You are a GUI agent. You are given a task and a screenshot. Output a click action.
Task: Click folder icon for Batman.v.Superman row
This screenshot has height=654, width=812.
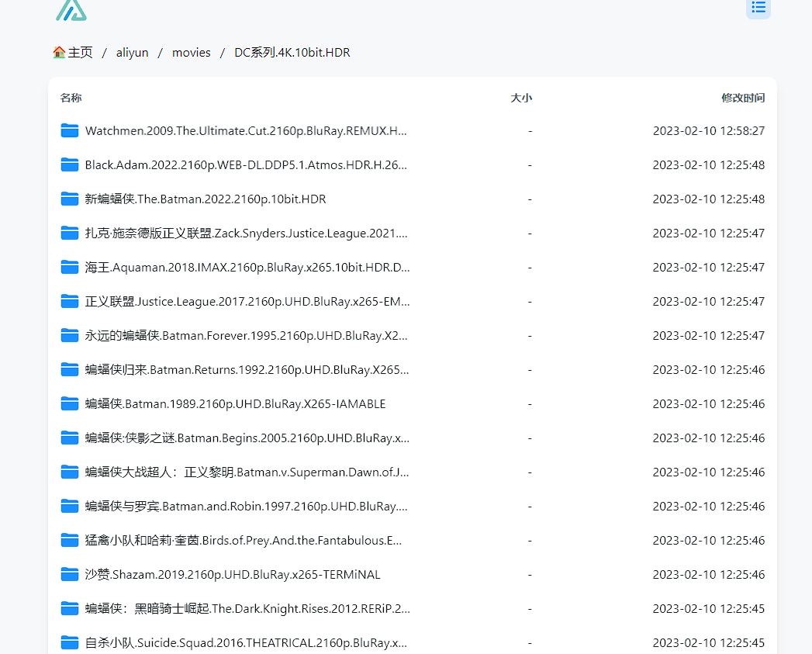[69, 472]
